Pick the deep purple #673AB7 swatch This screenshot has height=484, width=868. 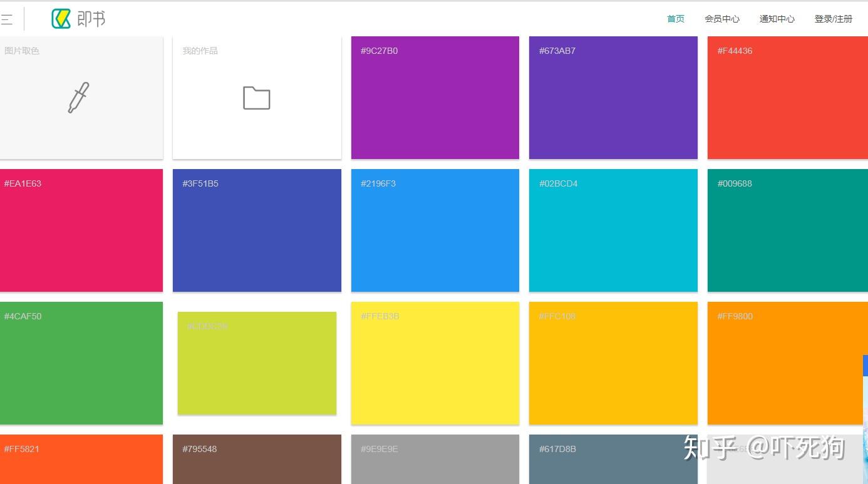pyautogui.click(x=613, y=98)
